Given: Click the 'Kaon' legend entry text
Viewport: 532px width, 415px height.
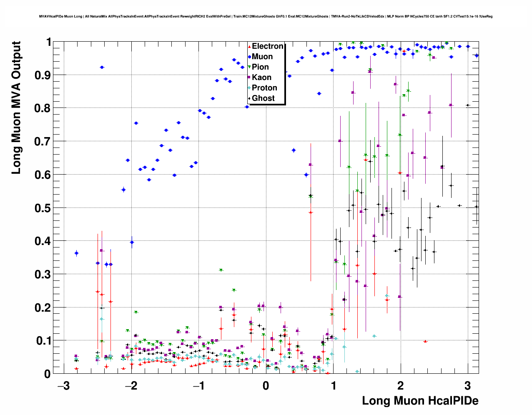Looking at the screenshot, I should 261,77.
